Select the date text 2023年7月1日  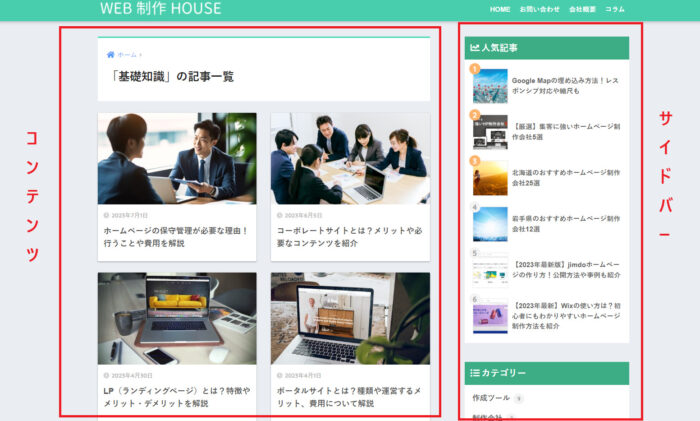pos(129,215)
